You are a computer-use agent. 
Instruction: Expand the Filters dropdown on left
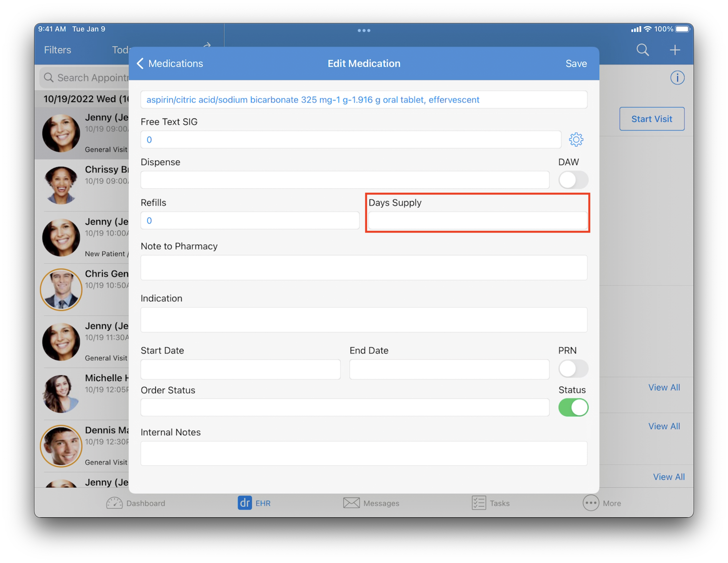click(57, 49)
